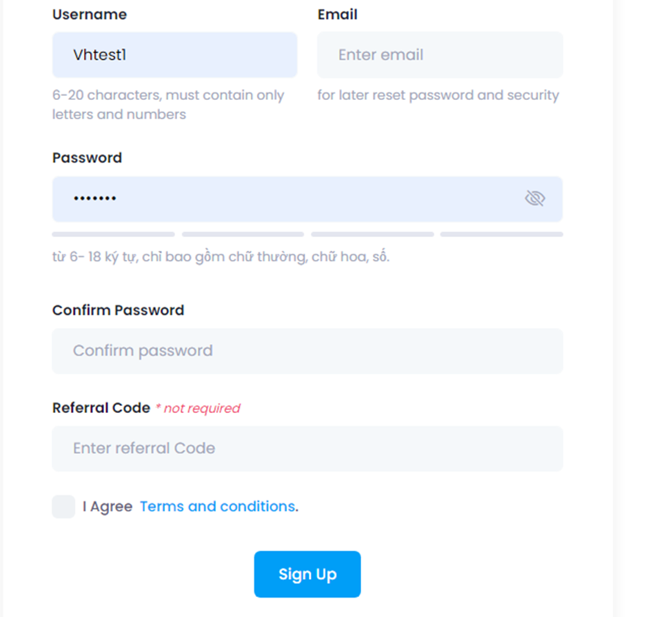Click the second password strength bar segment

pyautogui.click(x=243, y=234)
